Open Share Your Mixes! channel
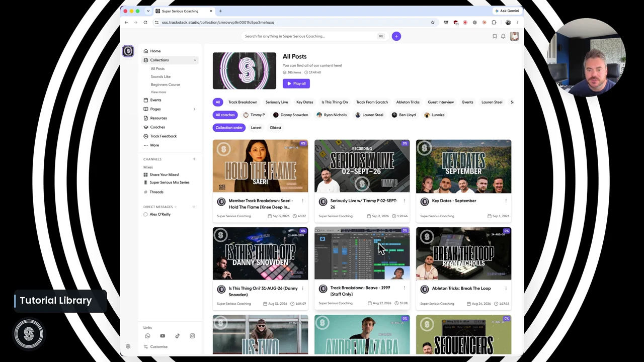This screenshot has width=644, height=362. click(164, 174)
